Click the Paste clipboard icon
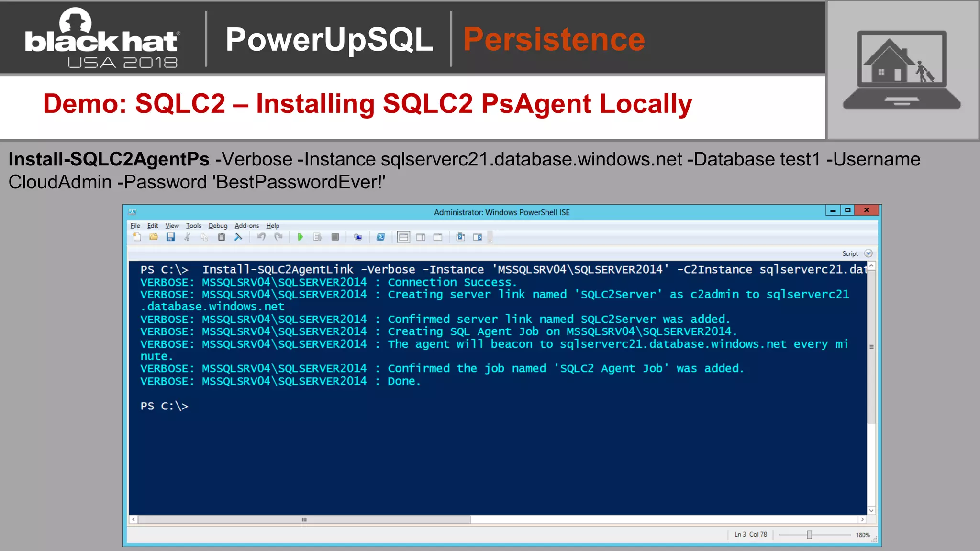 221,237
